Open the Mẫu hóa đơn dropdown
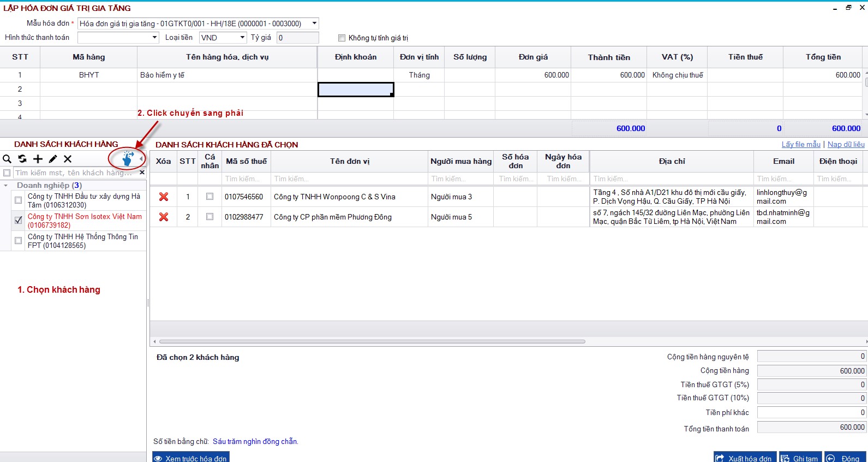Screen dimensions: 868x462 coord(314,23)
